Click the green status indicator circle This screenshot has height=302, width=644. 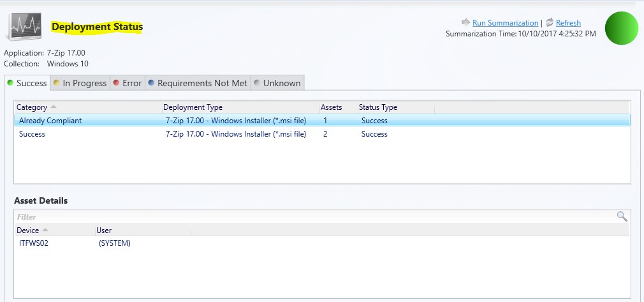pos(622,28)
